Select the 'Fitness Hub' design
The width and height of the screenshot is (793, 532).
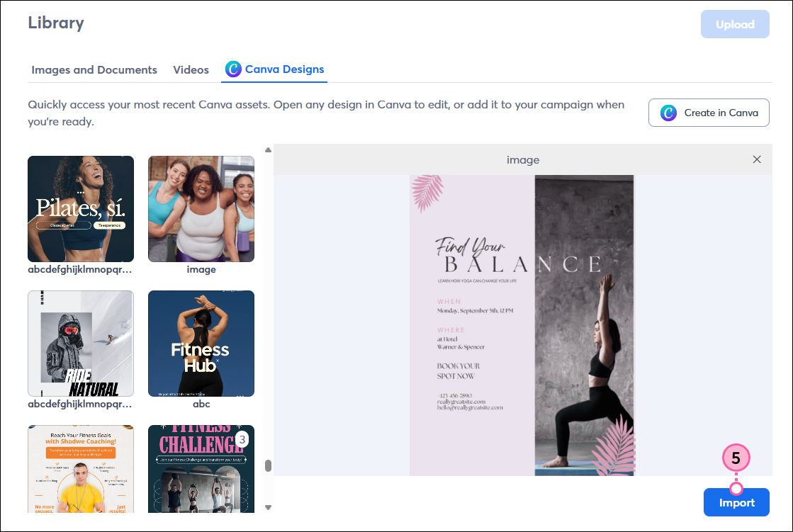pos(201,343)
